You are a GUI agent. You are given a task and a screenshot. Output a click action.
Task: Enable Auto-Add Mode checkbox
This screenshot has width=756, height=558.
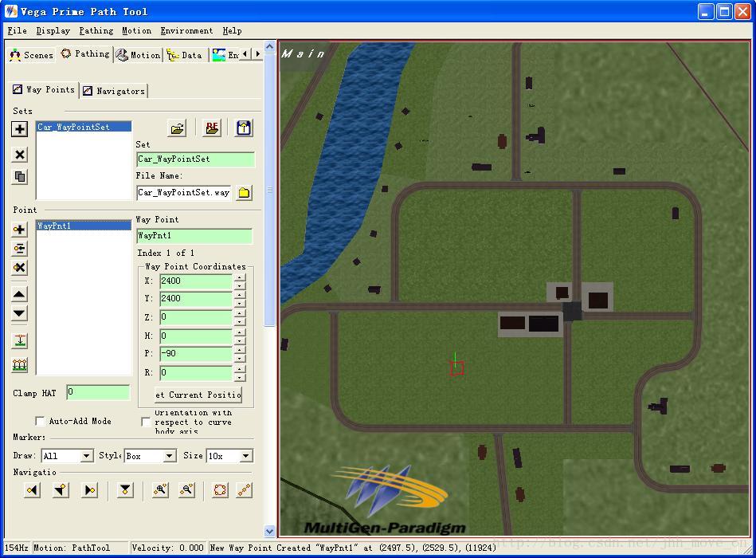(40, 421)
